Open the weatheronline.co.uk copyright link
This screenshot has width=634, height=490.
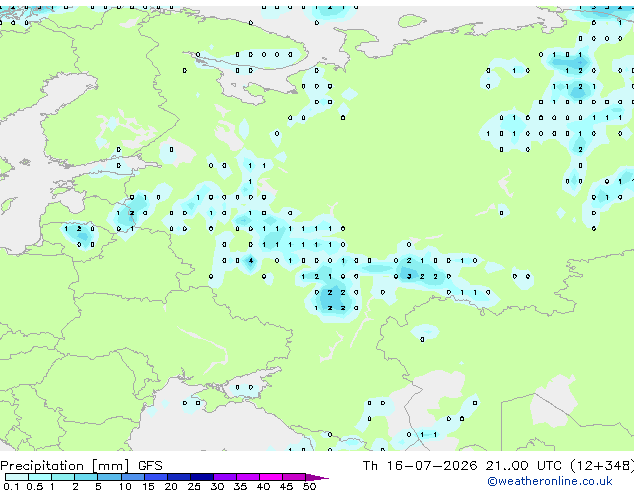click(x=550, y=481)
